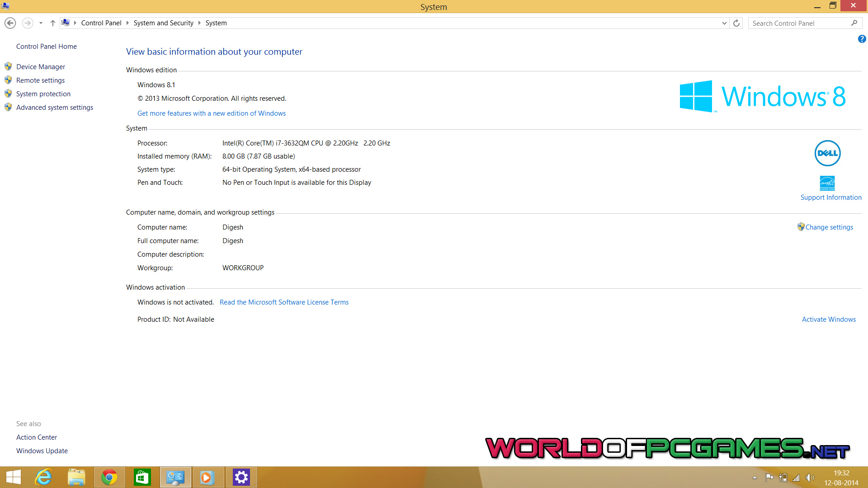The image size is (868, 488).
Task: Click the Control Panel taskbar button
Action: [175, 477]
